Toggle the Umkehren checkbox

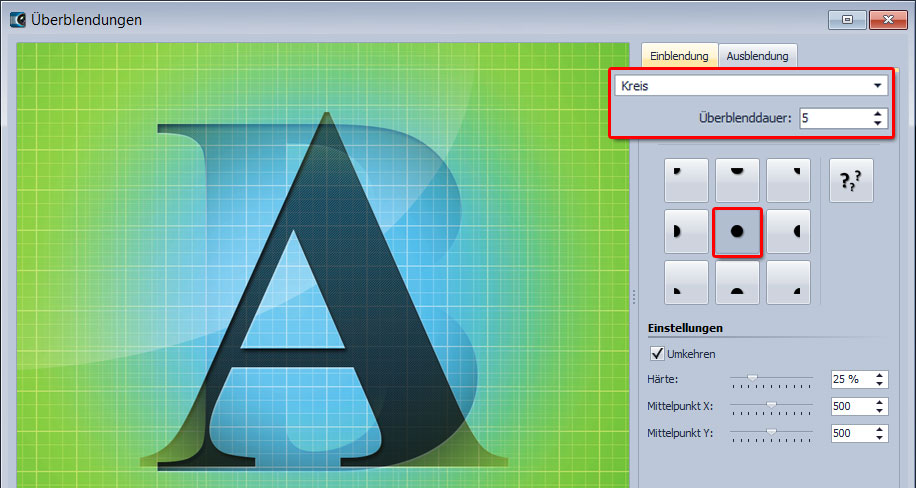[x=657, y=354]
